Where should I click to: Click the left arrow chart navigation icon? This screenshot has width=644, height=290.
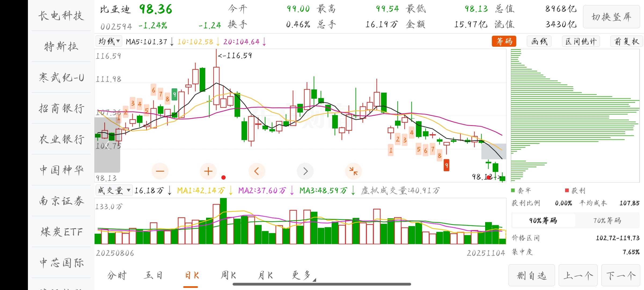(257, 171)
